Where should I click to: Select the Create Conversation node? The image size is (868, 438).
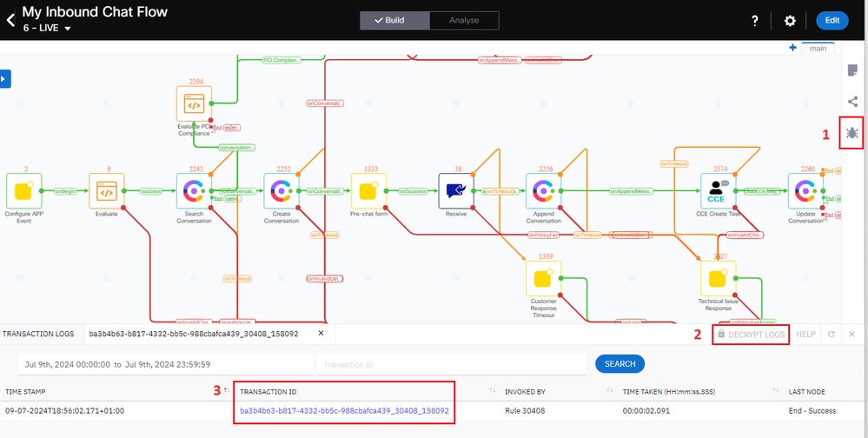(x=282, y=191)
